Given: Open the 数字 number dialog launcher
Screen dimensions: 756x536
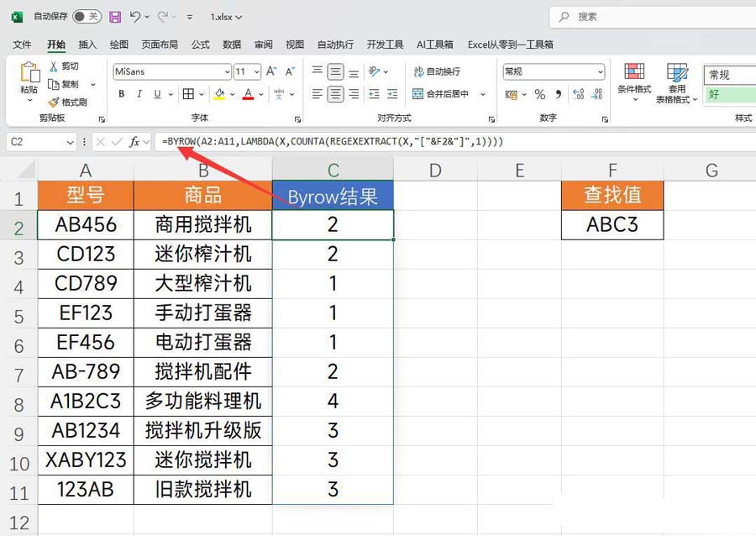Looking at the screenshot, I should tap(605, 119).
